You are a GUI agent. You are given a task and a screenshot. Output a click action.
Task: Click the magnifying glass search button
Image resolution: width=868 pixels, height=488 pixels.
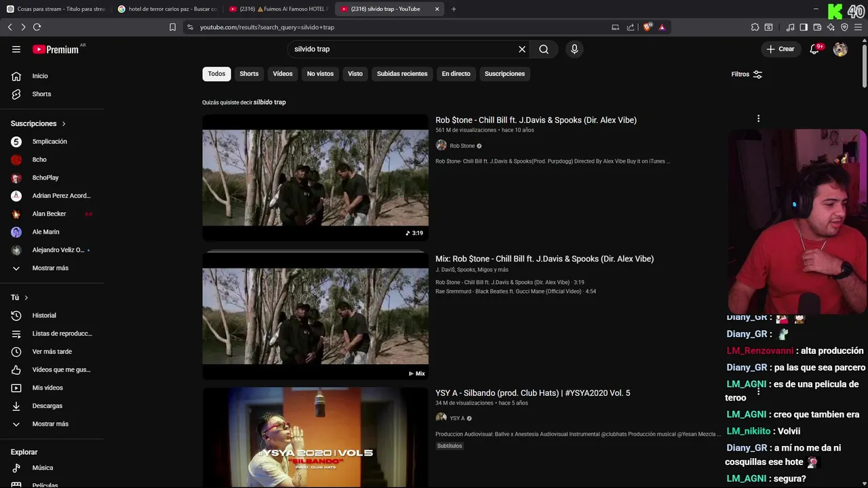coord(544,49)
